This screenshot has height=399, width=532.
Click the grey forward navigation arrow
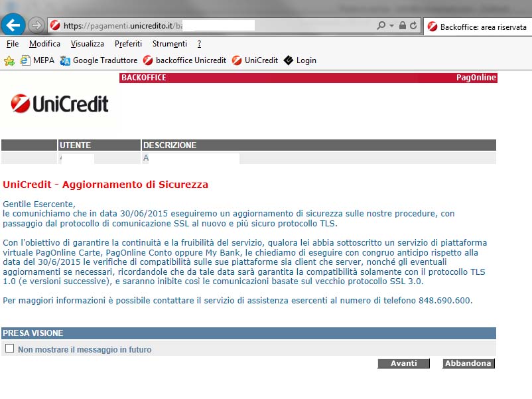tap(36, 25)
